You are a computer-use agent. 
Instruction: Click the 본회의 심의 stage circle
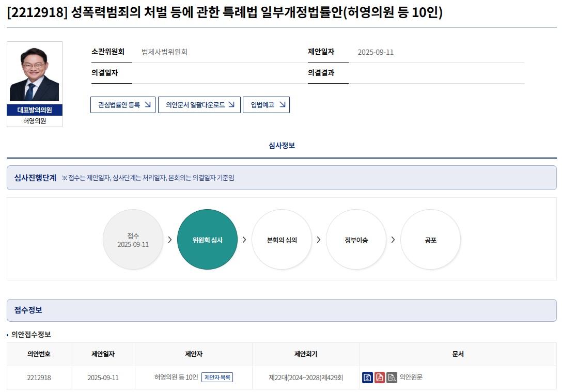click(x=282, y=239)
